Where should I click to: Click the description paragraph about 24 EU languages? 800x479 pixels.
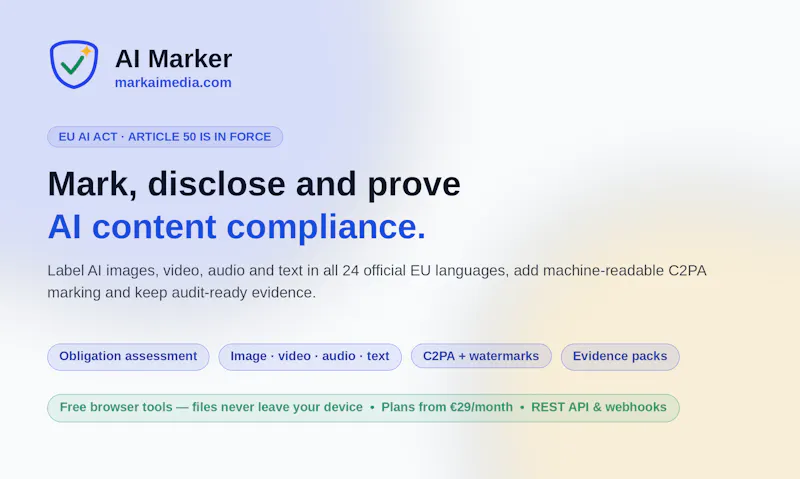377,281
